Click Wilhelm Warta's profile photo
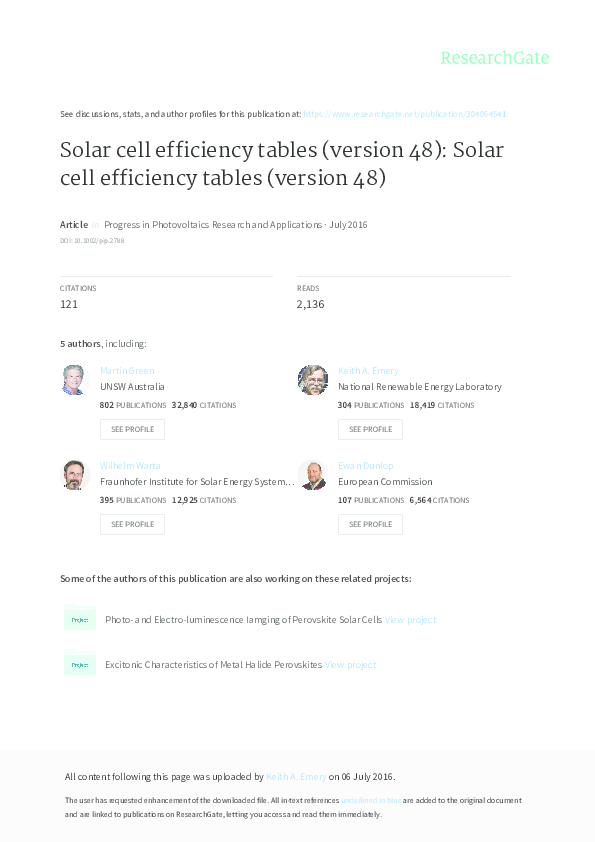This screenshot has width=595, height=842. point(74,474)
